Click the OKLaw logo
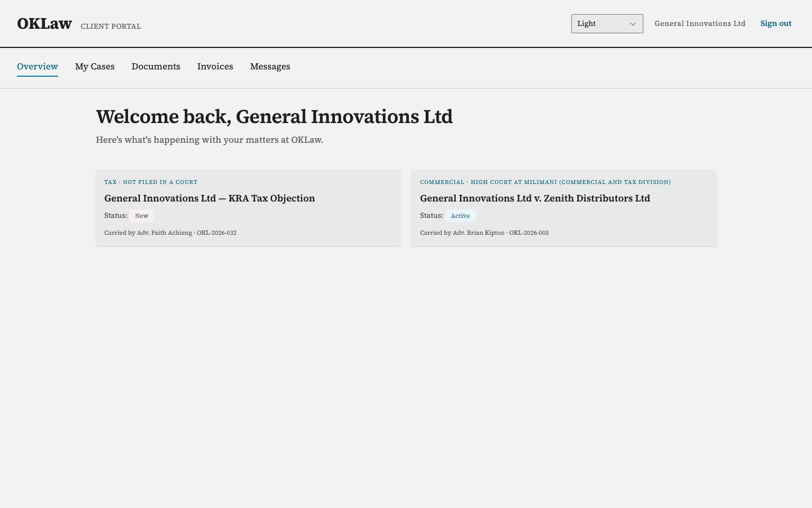Screen dimensions: 812x508 pos(45,24)
